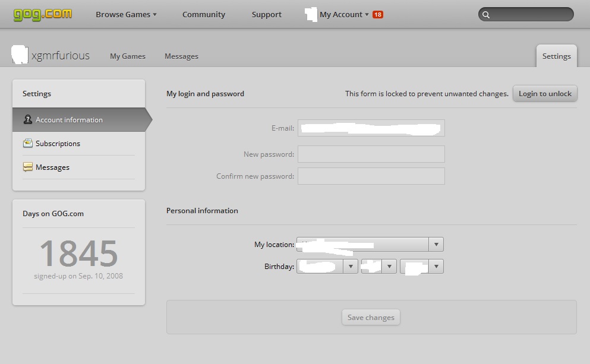Click the E-mail input field
Image resolution: width=590 pixels, height=364 pixels.
(371, 128)
